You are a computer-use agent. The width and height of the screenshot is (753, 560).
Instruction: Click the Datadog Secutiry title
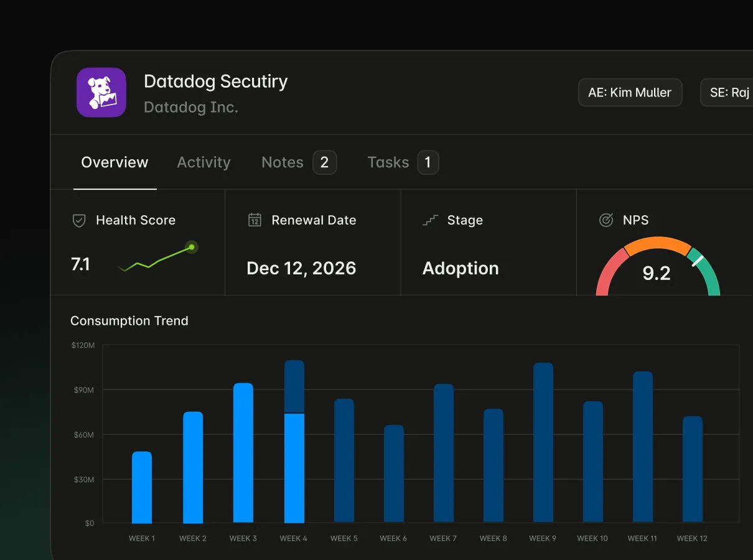coord(216,82)
